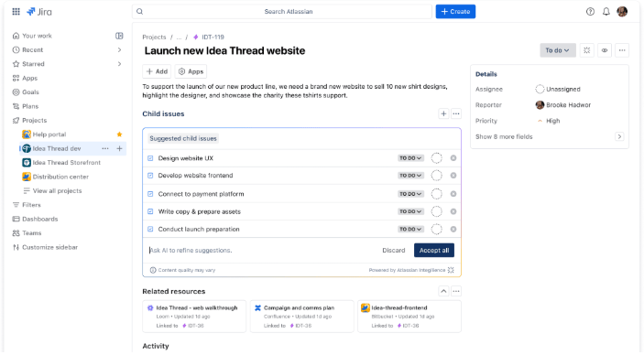Click Customize sidebar
This screenshot has width=644, height=355.
pos(45,247)
